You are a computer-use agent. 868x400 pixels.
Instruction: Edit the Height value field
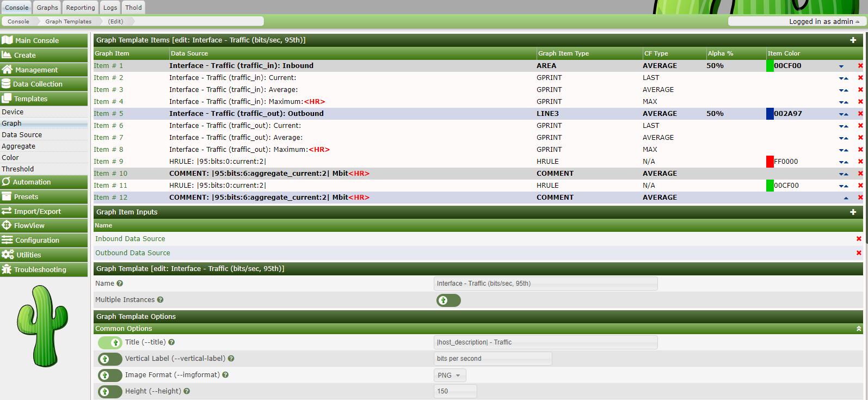455,391
